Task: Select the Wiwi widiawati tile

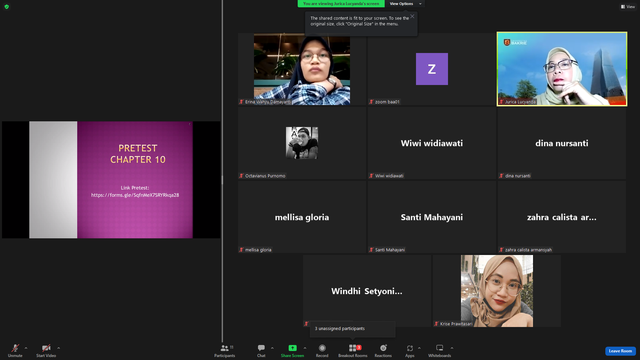Action: tap(432, 143)
